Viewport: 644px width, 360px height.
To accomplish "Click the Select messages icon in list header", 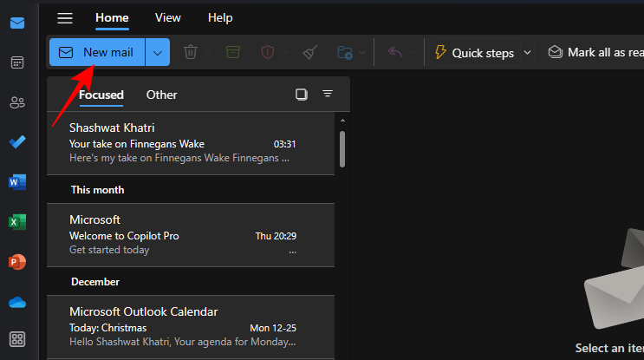I will point(302,95).
